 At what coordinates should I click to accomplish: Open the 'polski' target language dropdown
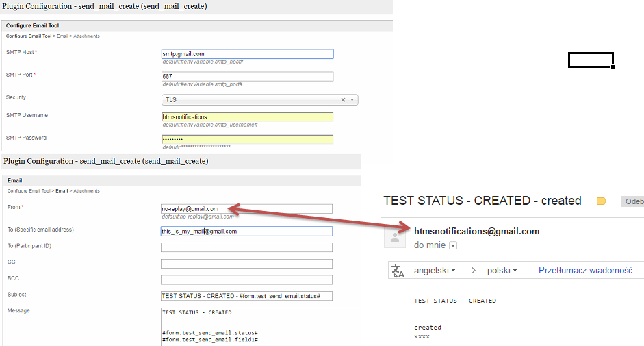[x=502, y=271]
